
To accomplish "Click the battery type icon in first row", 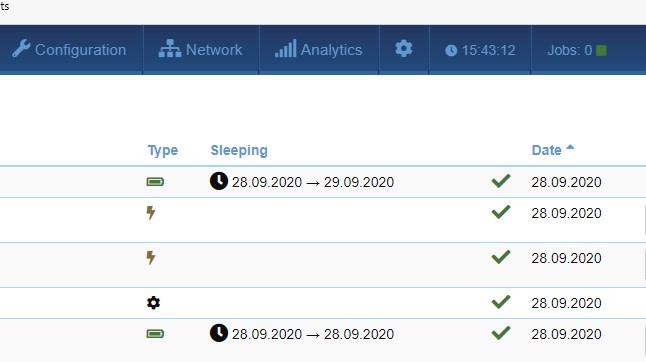I will coord(155,182).
